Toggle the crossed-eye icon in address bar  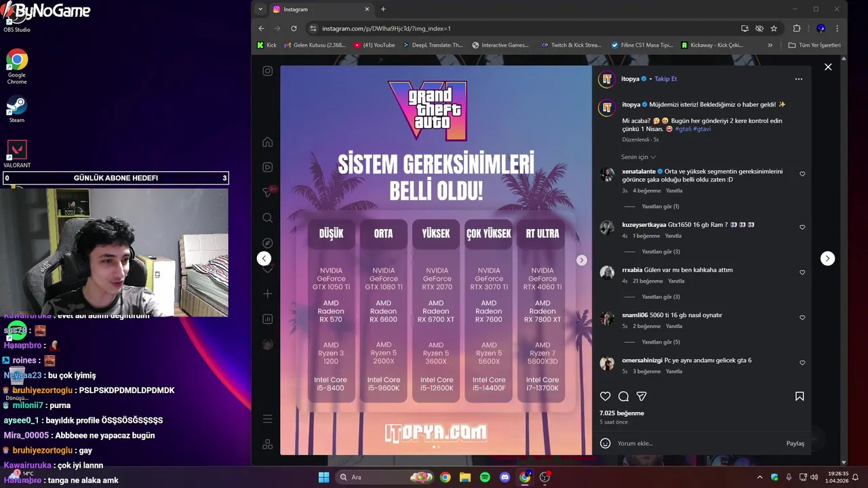click(759, 28)
